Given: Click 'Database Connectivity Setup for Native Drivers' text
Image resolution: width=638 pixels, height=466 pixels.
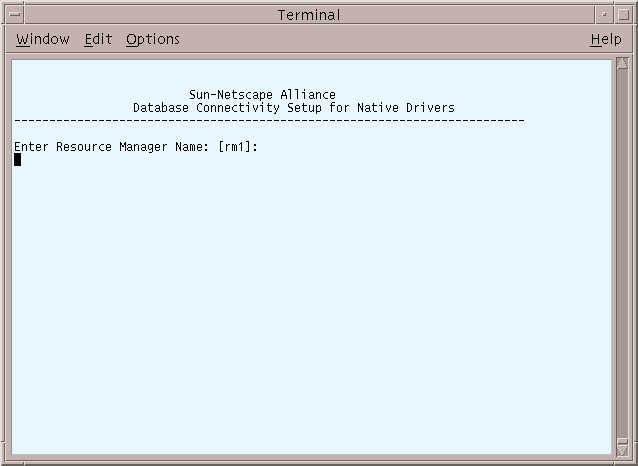Looking at the screenshot, I should coord(294,108).
